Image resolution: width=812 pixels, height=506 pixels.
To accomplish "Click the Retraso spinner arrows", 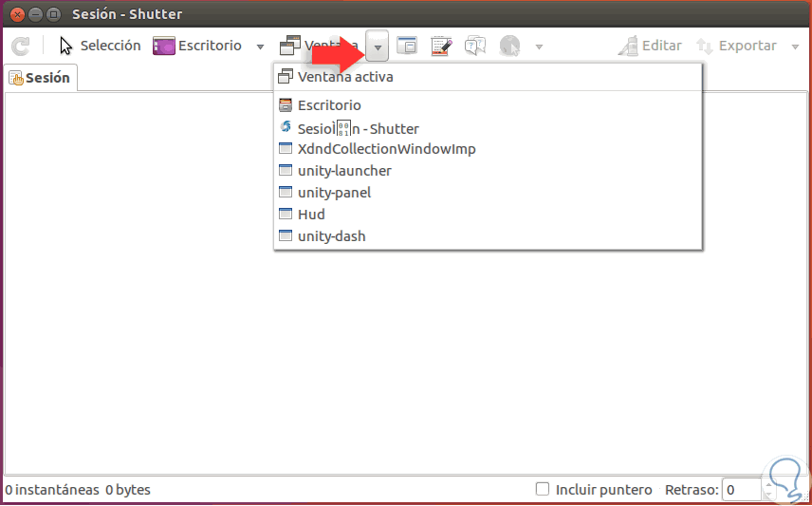I will tap(768, 490).
